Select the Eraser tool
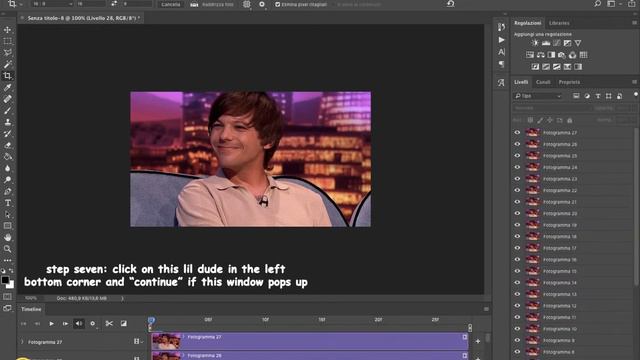The width and height of the screenshot is (640, 360). (x=7, y=145)
